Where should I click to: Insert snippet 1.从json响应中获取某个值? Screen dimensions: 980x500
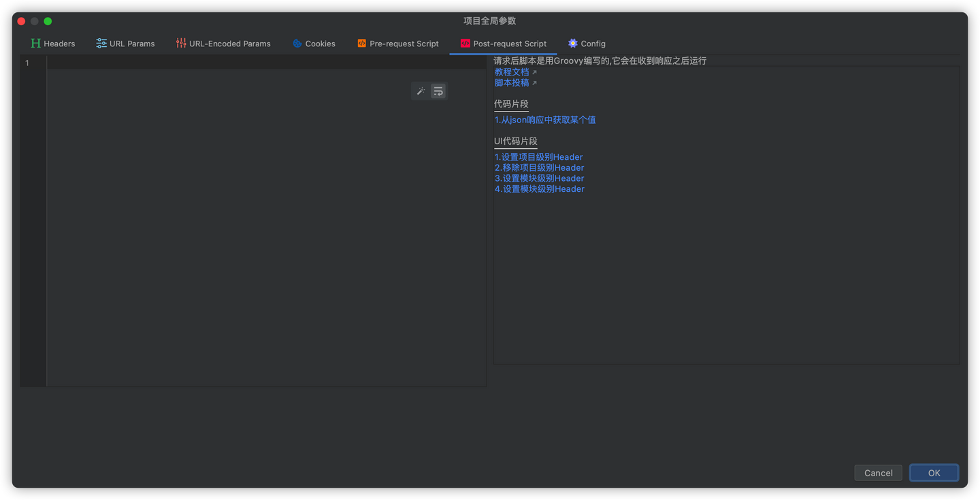(x=545, y=120)
